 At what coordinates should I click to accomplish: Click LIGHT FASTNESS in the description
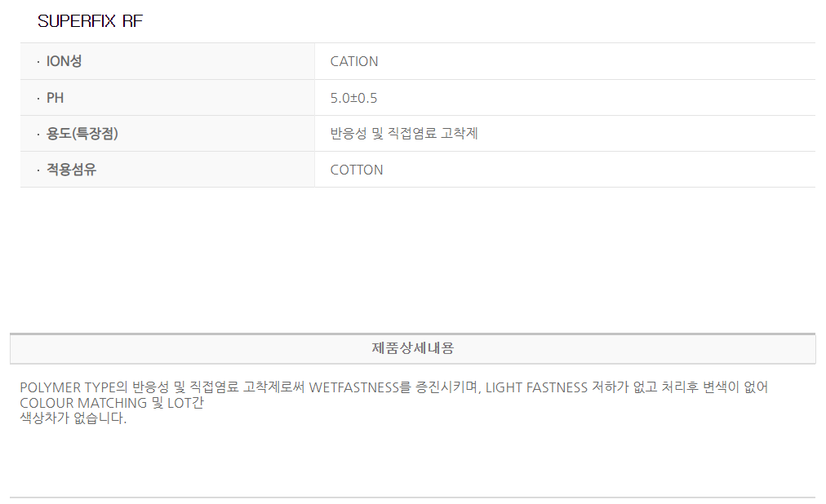point(535,387)
